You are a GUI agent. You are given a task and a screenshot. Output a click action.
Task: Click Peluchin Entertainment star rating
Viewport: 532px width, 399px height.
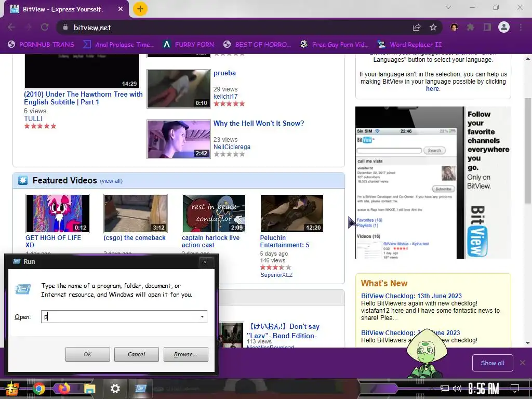[275, 268]
